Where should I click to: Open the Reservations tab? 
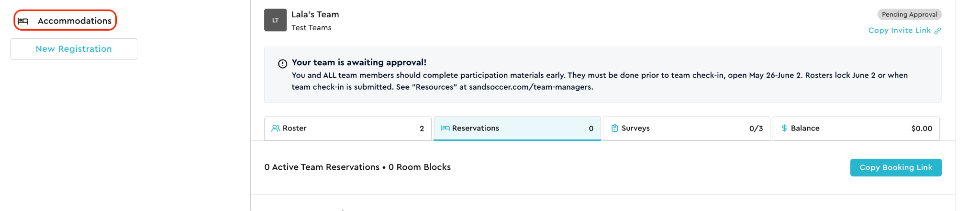(517, 129)
